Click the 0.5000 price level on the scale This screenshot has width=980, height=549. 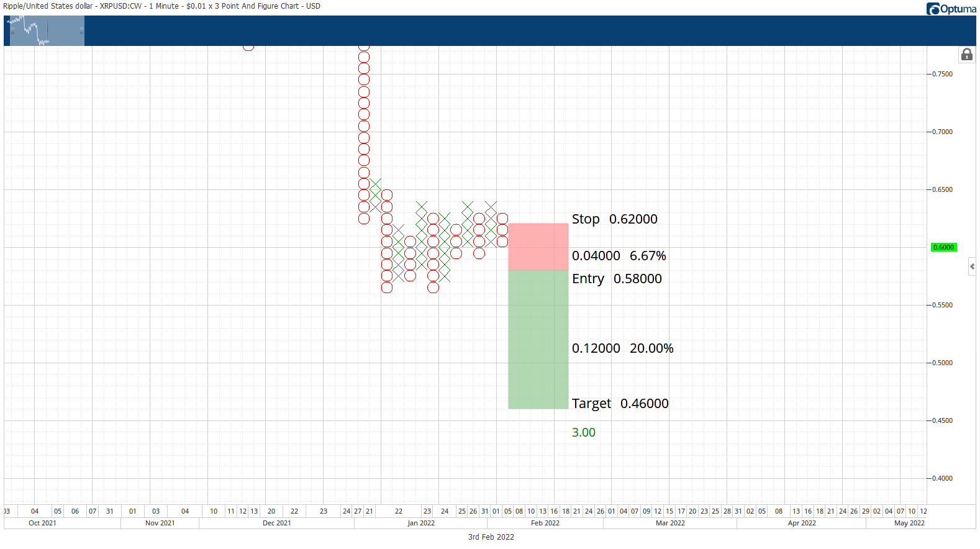pos(942,363)
